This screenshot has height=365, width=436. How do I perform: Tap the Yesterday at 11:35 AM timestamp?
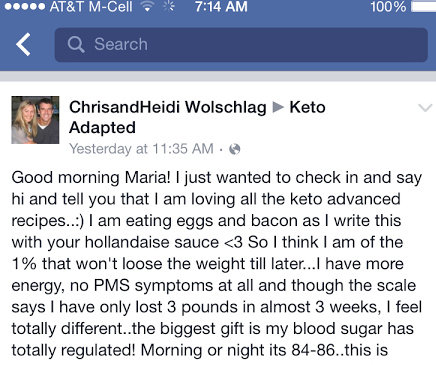pos(141,149)
